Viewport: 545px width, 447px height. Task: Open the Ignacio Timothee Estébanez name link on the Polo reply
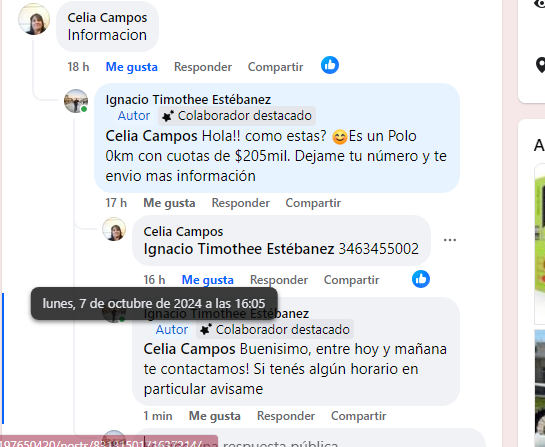point(188,99)
